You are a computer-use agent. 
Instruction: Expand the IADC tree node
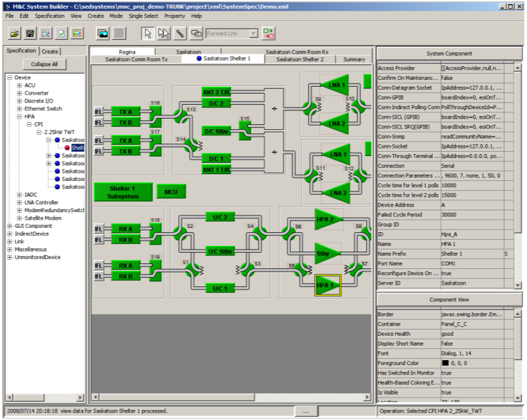point(19,195)
